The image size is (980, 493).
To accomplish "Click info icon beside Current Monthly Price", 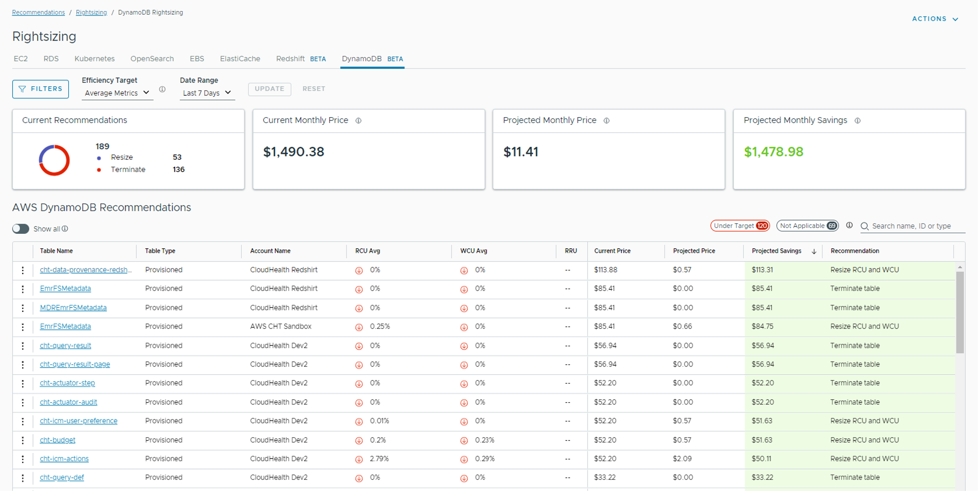I will [358, 121].
